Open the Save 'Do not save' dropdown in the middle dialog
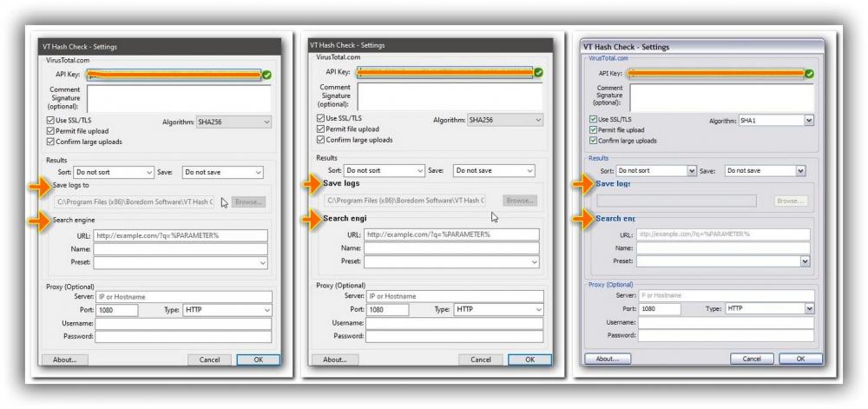The image size is (868, 409). (x=493, y=170)
